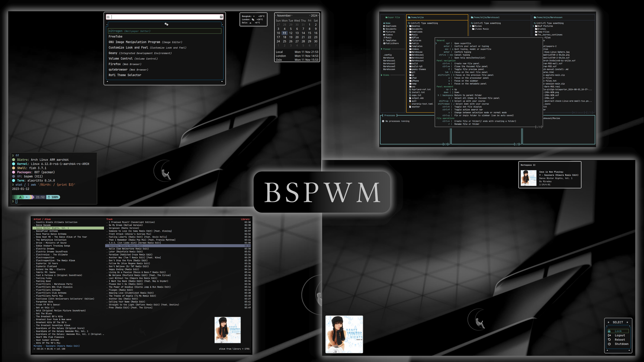This screenshot has height=362, width=644.
Task: Click the chevron beside the Desktop folder
Action: [408, 26]
